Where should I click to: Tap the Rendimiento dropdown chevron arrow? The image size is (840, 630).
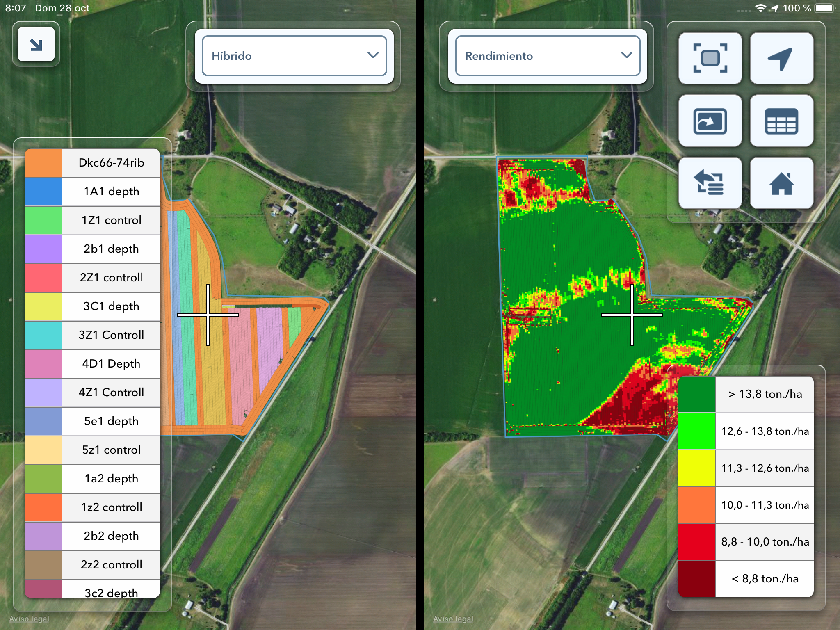pos(626,55)
